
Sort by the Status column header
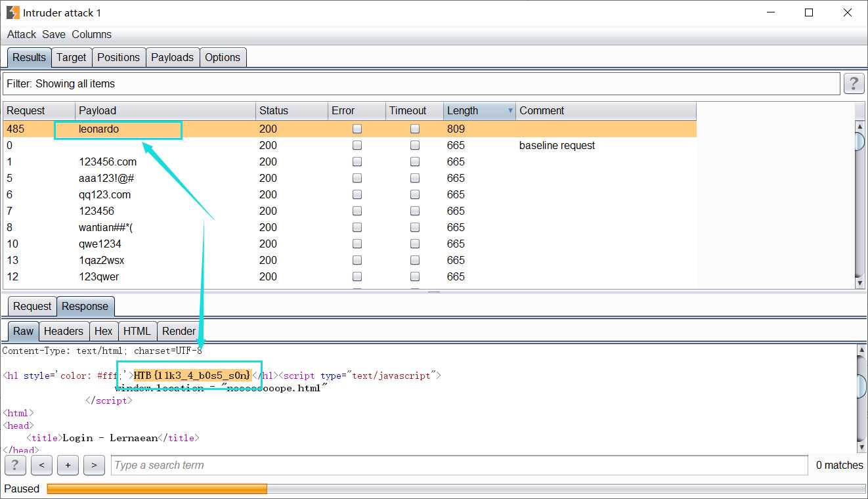tap(292, 110)
